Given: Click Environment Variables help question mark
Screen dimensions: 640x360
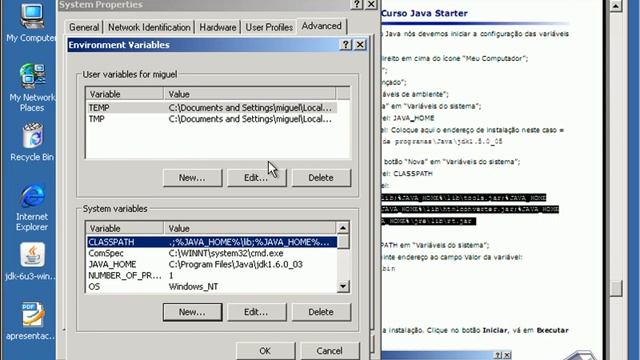Looking at the screenshot, I should click(x=346, y=44).
